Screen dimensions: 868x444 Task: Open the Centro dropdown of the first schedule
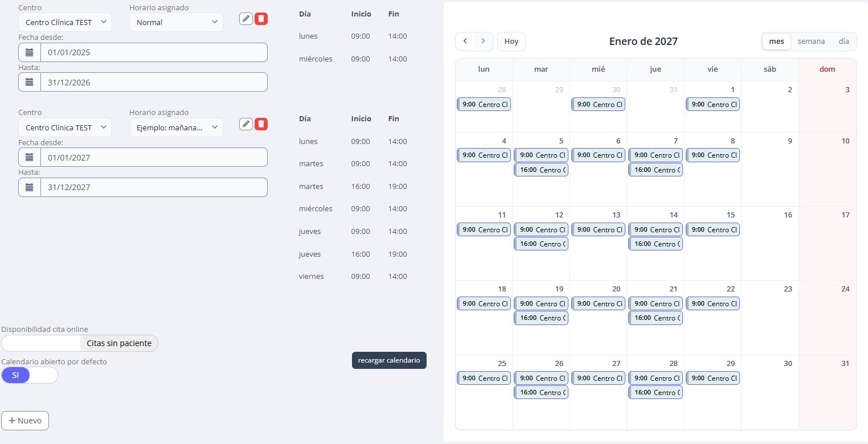[65, 22]
